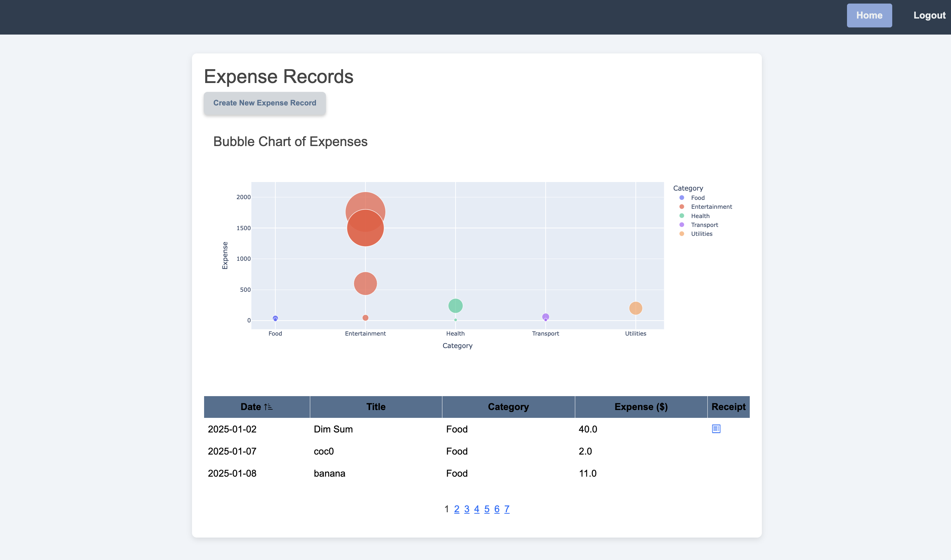Click the Date sort ascending icon

point(268,407)
